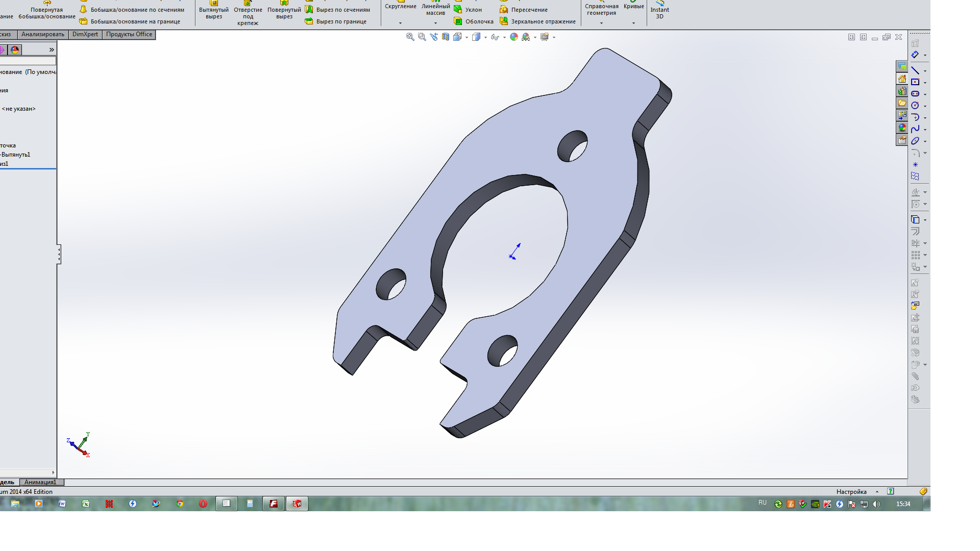Click the Smart Dimension icon
Viewport: 980px width, 551px height.
click(915, 55)
